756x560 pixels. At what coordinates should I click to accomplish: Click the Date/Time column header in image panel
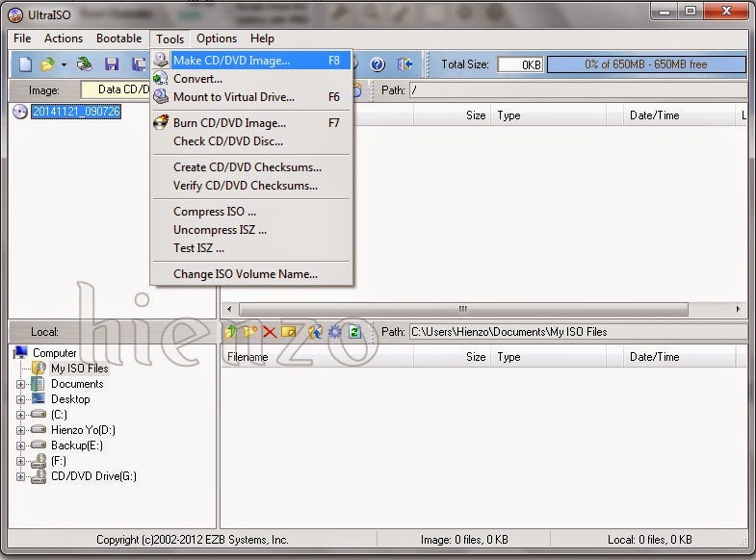point(654,115)
